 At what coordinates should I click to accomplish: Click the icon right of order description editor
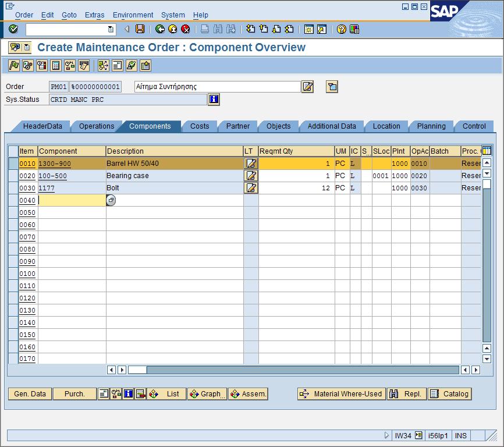pyautogui.click(x=332, y=87)
